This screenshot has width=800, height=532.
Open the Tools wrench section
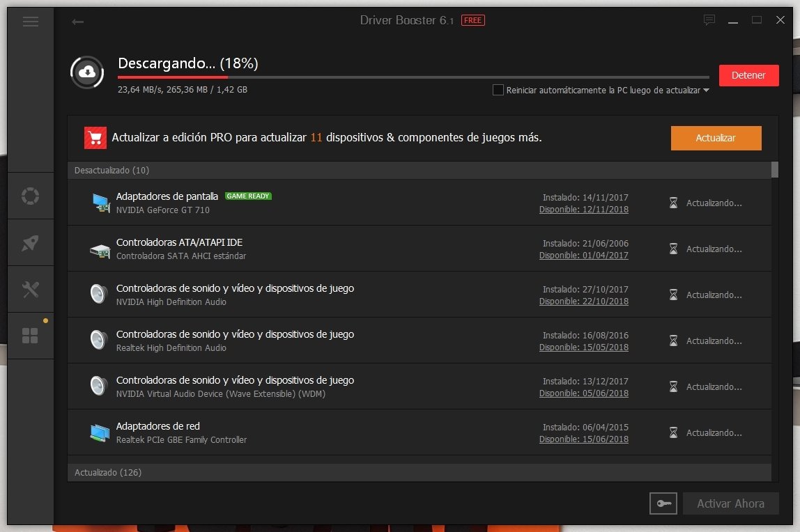30,289
